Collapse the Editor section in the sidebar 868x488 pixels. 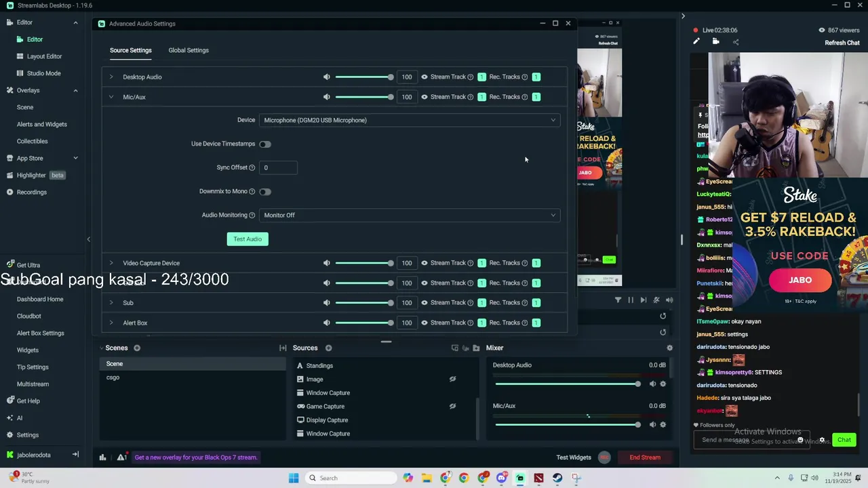pos(75,22)
